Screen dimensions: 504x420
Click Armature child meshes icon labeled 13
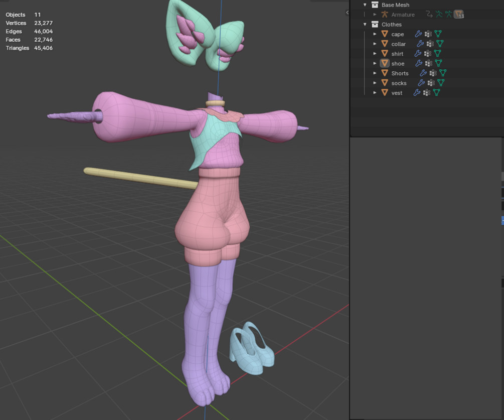coord(459,15)
